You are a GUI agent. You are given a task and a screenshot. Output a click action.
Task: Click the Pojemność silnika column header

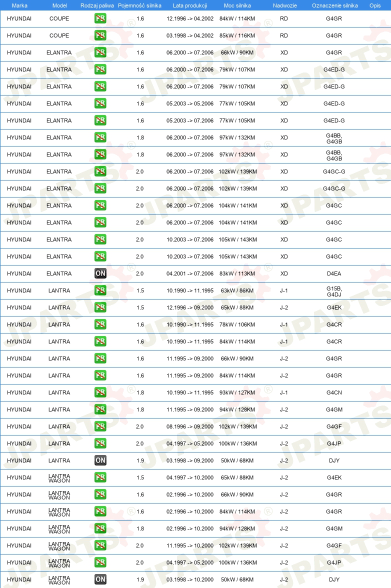click(x=139, y=5)
